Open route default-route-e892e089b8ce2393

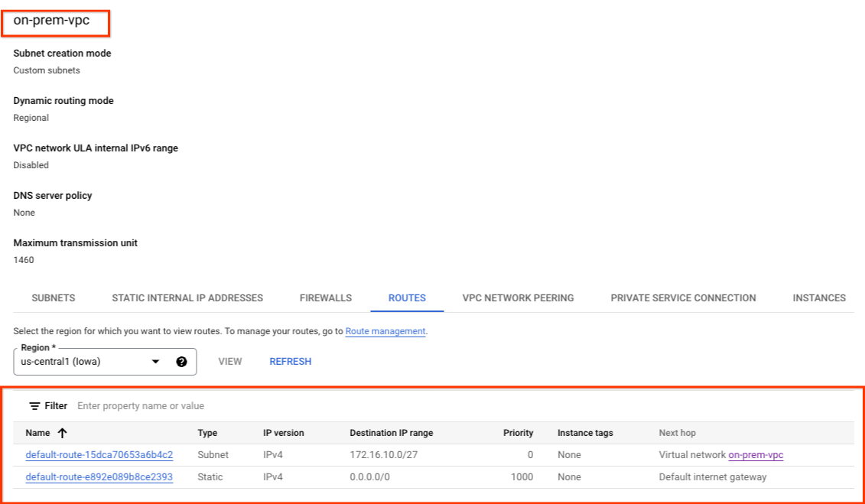[99, 477]
